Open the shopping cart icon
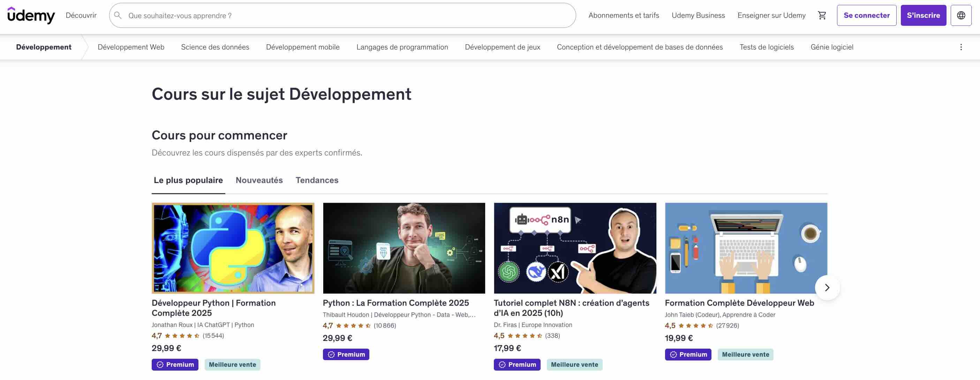The height and width of the screenshot is (380, 980). tap(822, 15)
